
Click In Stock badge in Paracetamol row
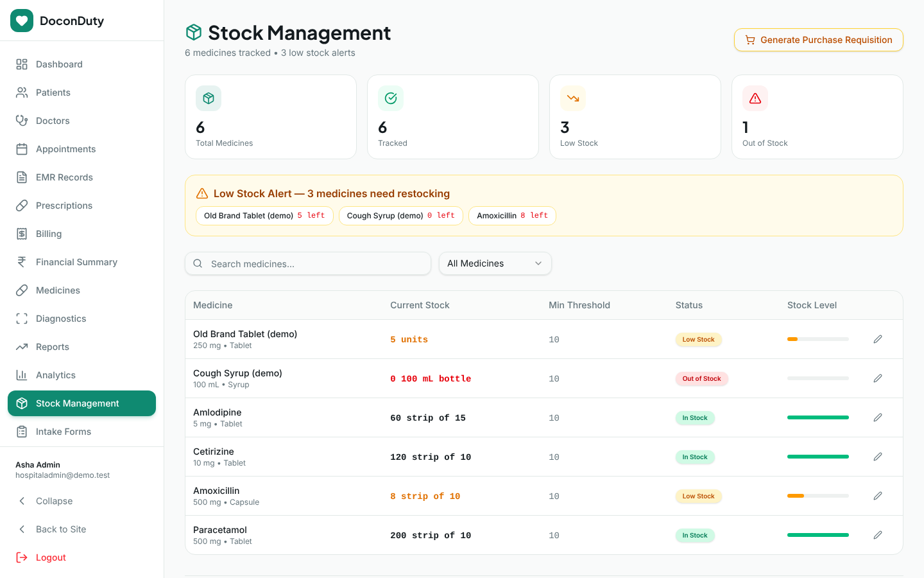[695, 536]
